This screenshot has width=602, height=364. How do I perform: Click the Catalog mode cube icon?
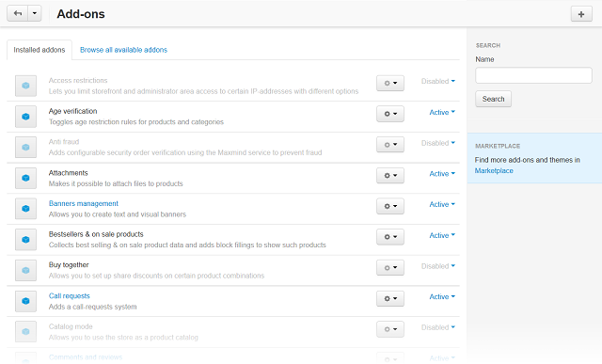[25, 332]
